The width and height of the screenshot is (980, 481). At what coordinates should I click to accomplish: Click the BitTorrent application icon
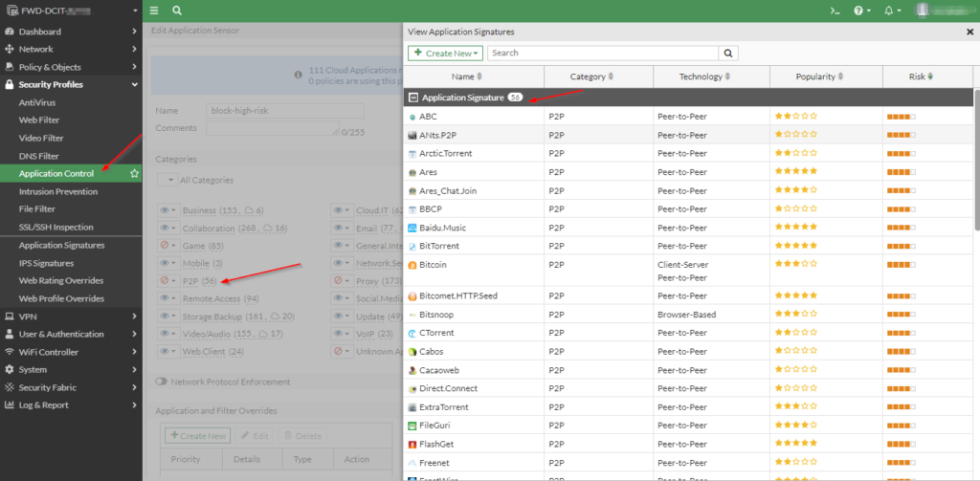click(x=412, y=246)
